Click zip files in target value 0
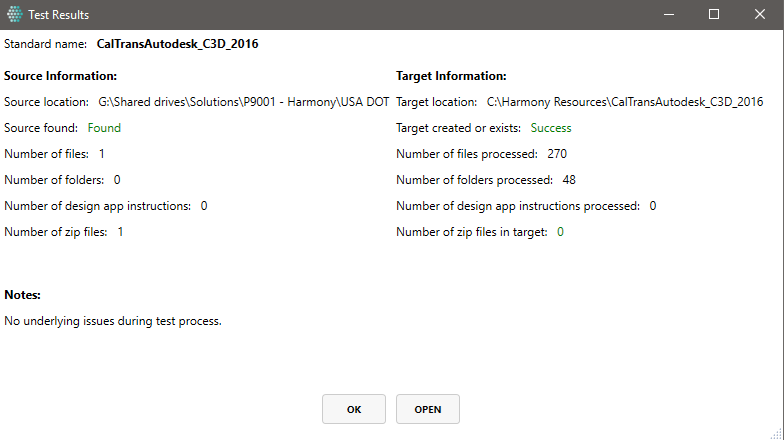The image size is (784, 440). tap(560, 232)
